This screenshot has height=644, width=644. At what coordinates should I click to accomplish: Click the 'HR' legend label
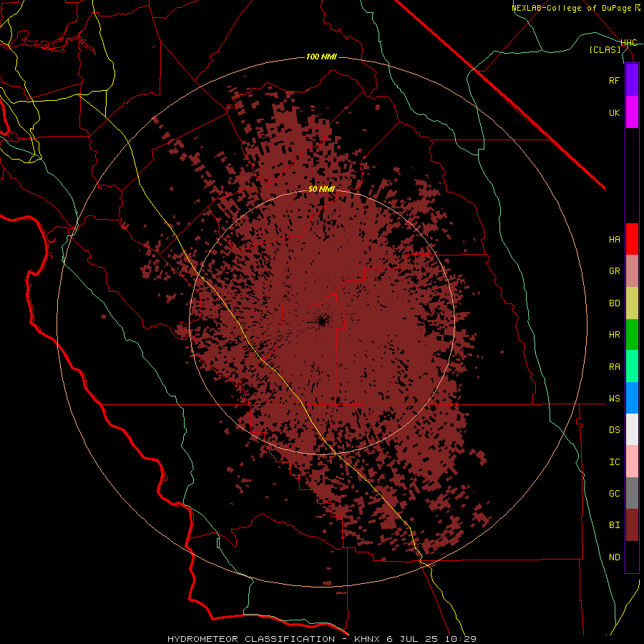(x=614, y=335)
